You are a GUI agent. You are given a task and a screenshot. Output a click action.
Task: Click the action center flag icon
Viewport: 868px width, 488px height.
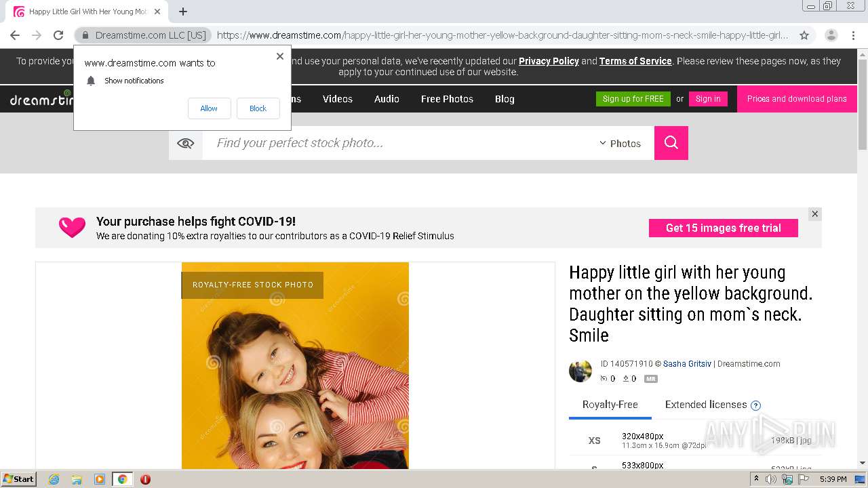click(804, 479)
